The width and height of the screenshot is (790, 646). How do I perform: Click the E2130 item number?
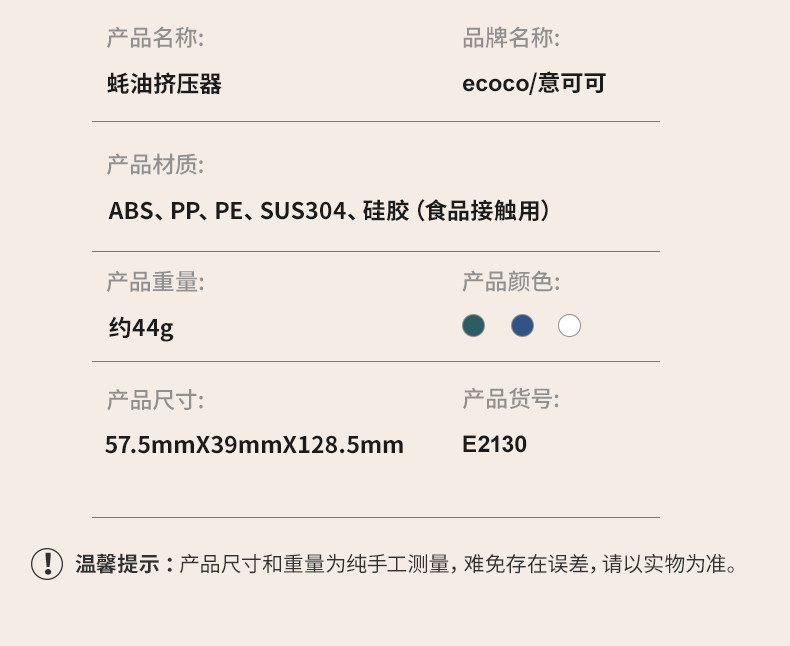pos(494,444)
